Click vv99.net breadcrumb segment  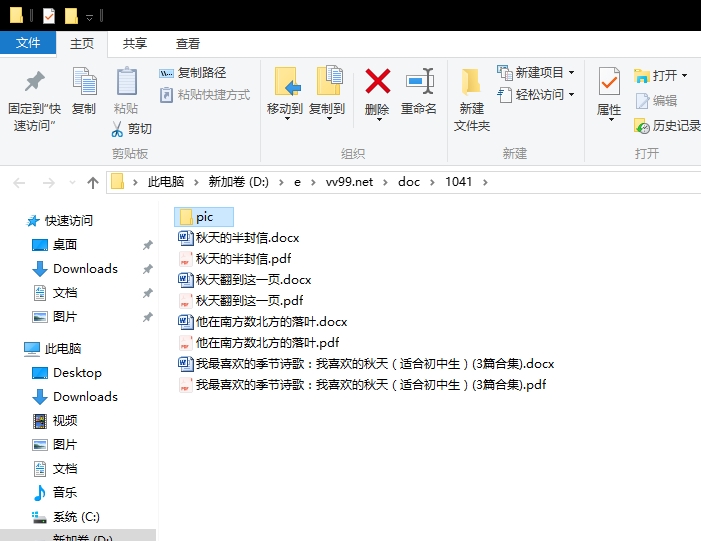click(349, 182)
